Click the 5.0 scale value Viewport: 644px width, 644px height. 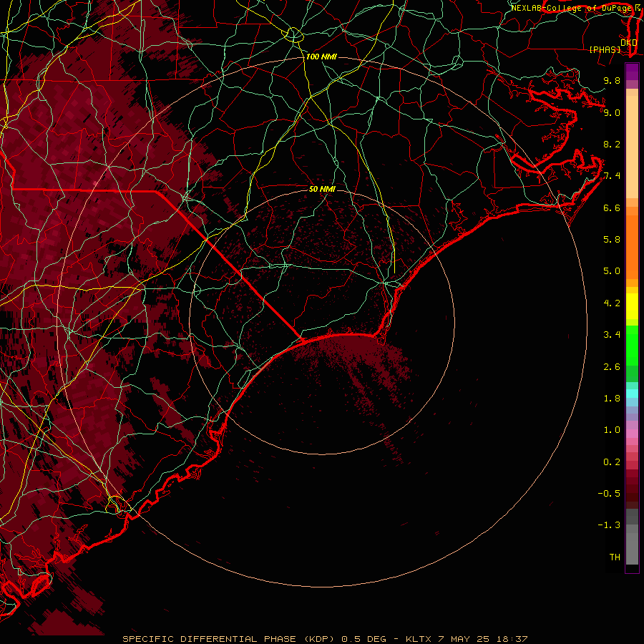[x=612, y=271]
